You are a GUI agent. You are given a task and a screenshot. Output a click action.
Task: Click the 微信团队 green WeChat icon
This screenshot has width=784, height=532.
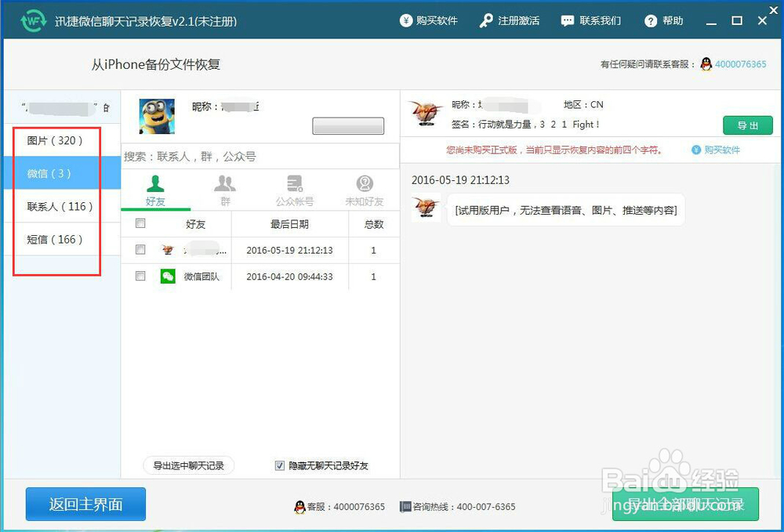[x=168, y=277]
